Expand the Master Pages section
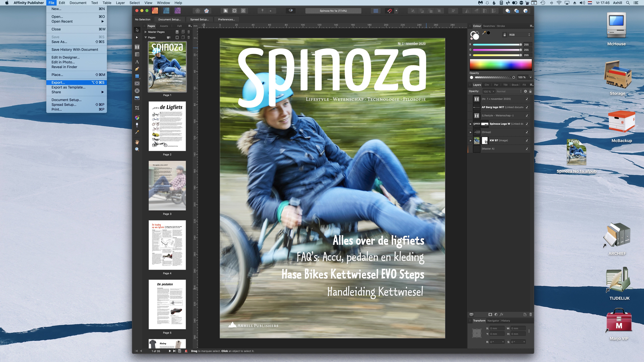This screenshot has height=362, width=644. (x=146, y=32)
